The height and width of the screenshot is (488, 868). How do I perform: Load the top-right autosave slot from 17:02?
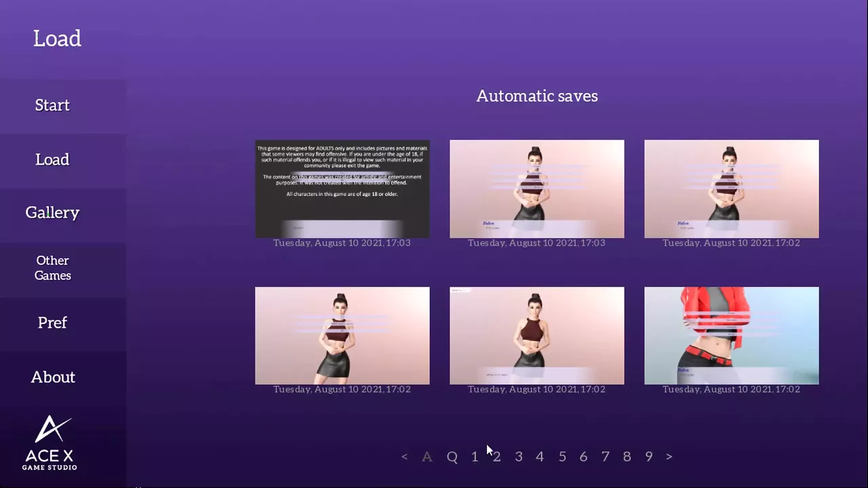[x=731, y=189]
